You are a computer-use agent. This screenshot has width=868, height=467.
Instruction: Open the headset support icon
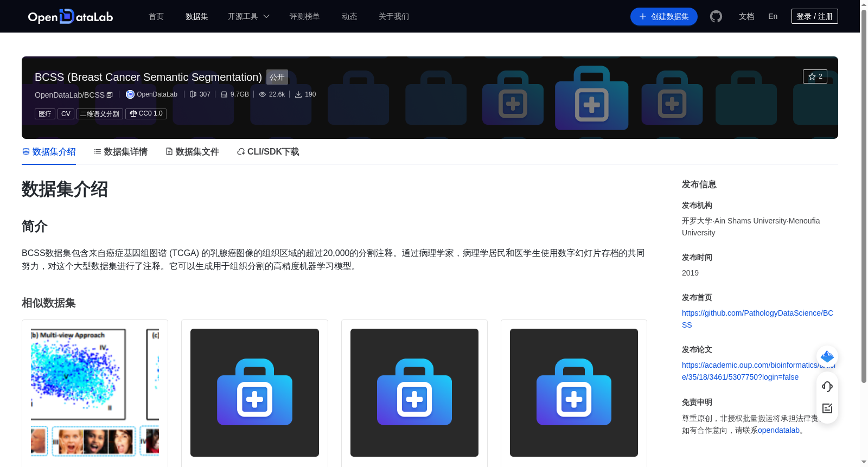pyautogui.click(x=827, y=386)
